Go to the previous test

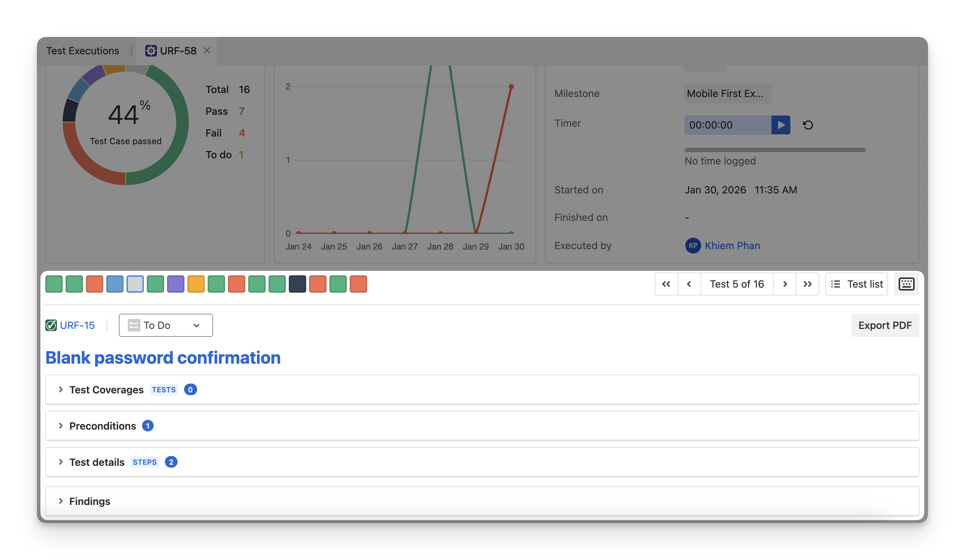689,284
